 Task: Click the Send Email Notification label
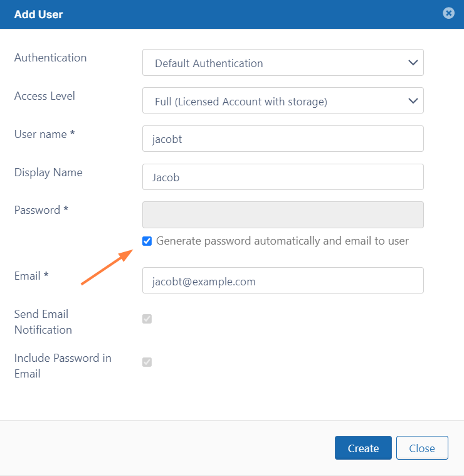43,322
